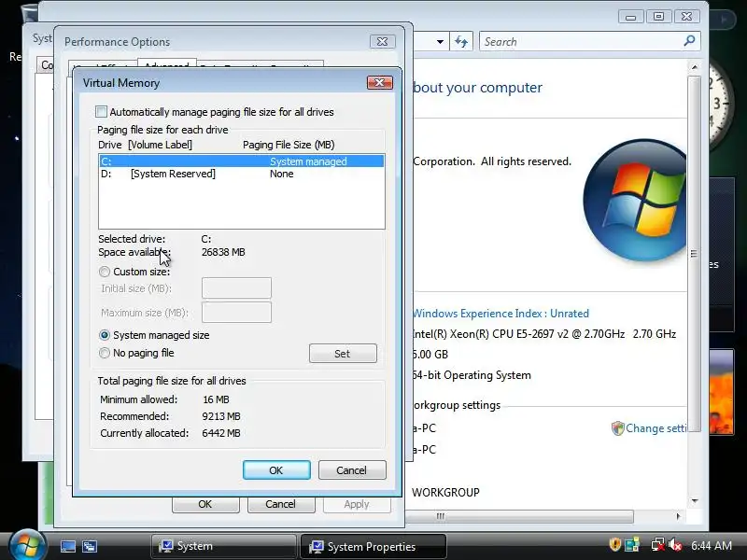Click the Change settings shield link
Image resolution: width=747 pixels, height=560 pixels.
pyautogui.click(x=649, y=428)
